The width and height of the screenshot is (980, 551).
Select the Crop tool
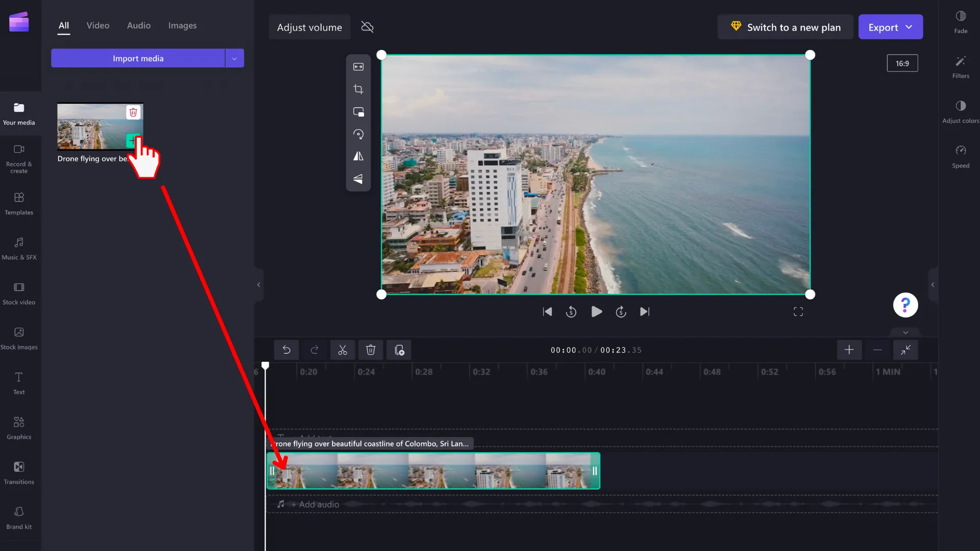click(358, 89)
